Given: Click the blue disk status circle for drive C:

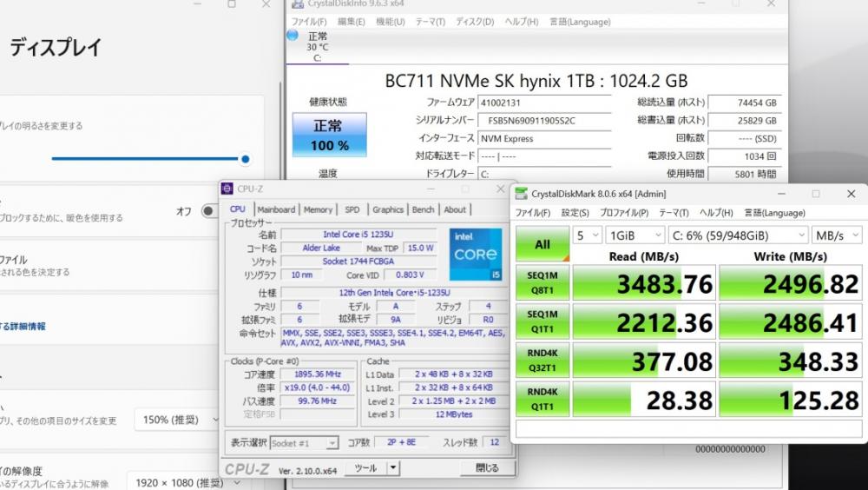Looking at the screenshot, I should [x=293, y=36].
